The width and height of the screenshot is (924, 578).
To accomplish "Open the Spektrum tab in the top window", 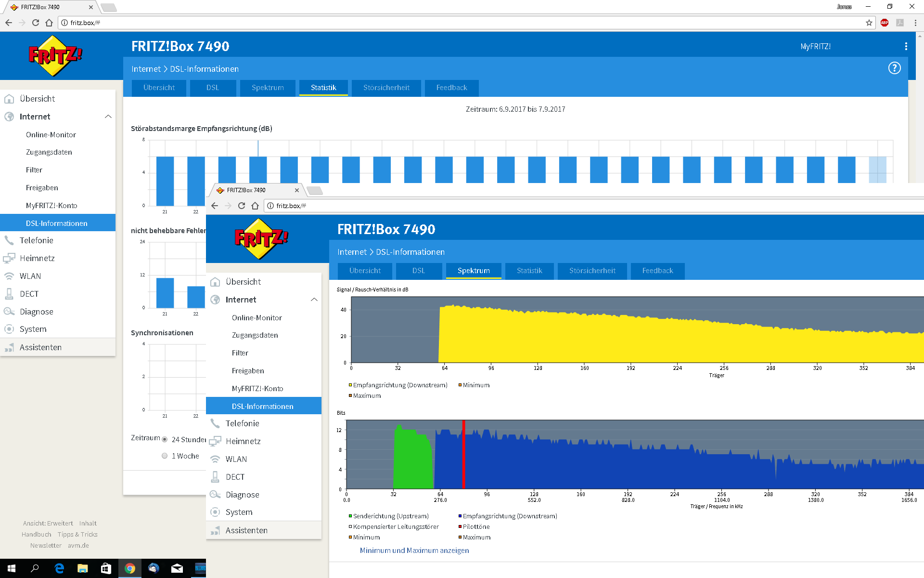I will tap(268, 88).
